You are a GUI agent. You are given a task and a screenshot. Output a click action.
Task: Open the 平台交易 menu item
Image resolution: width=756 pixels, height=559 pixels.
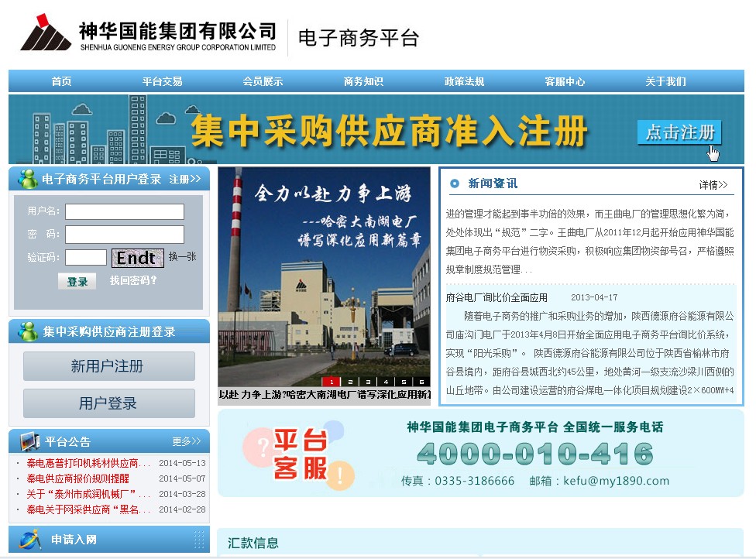(163, 81)
